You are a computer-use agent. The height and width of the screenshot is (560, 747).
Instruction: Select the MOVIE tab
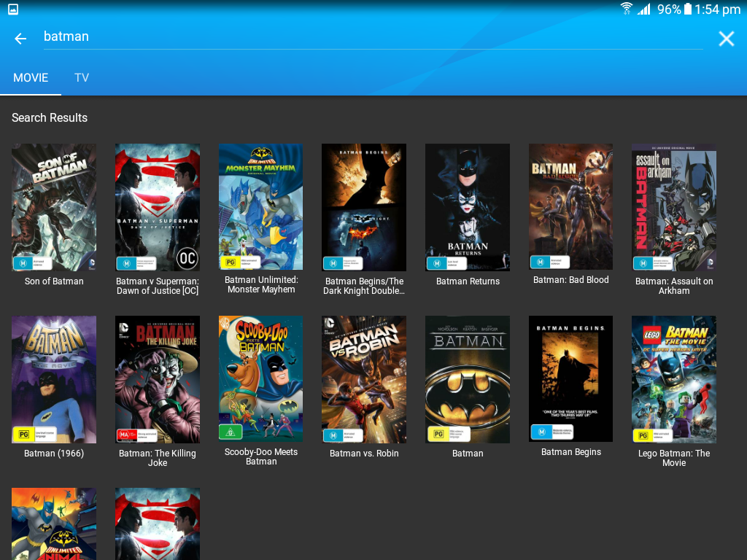point(31,77)
